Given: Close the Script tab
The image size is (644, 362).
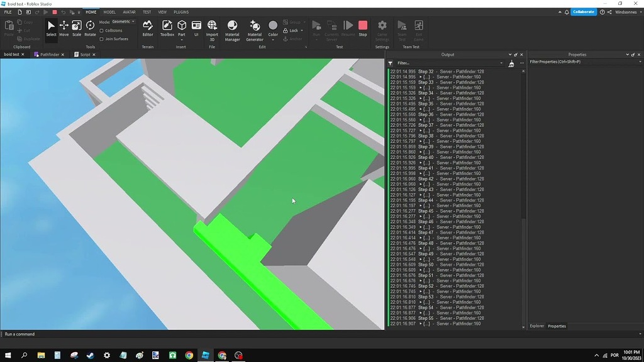Looking at the screenshot, I should click(94, 55).
